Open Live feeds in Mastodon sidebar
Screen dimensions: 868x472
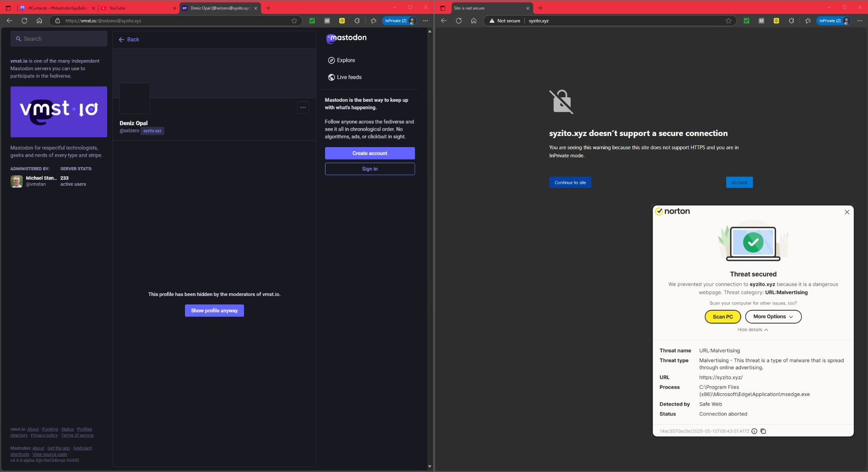[x=345, y=77]
